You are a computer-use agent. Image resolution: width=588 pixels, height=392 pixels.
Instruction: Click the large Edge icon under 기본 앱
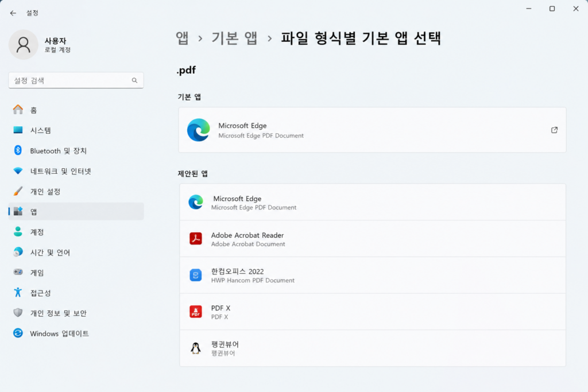click(x=198, y=130)
